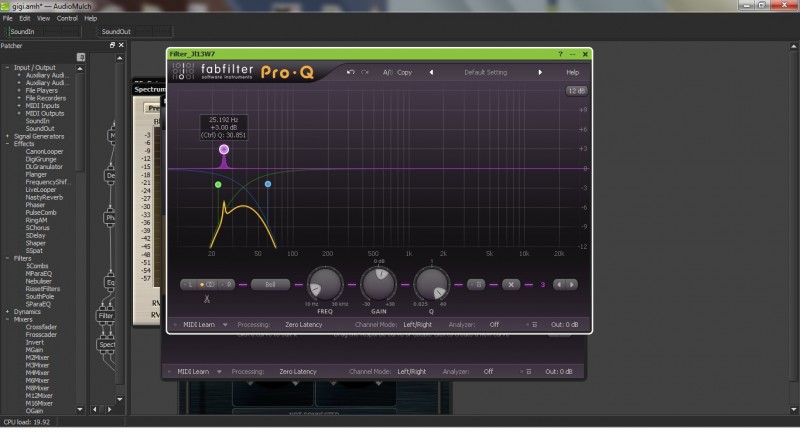
Task: Click the Out: 0 dB output level
Action: [x=564, y=324]
